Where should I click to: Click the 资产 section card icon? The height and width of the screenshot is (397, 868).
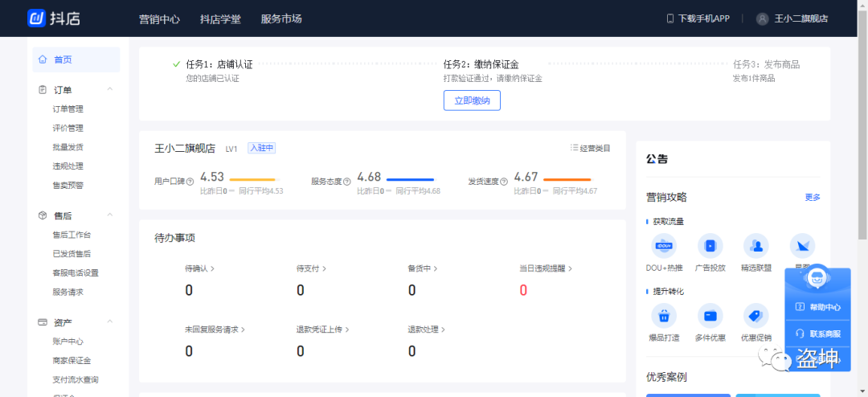(42, 321)
